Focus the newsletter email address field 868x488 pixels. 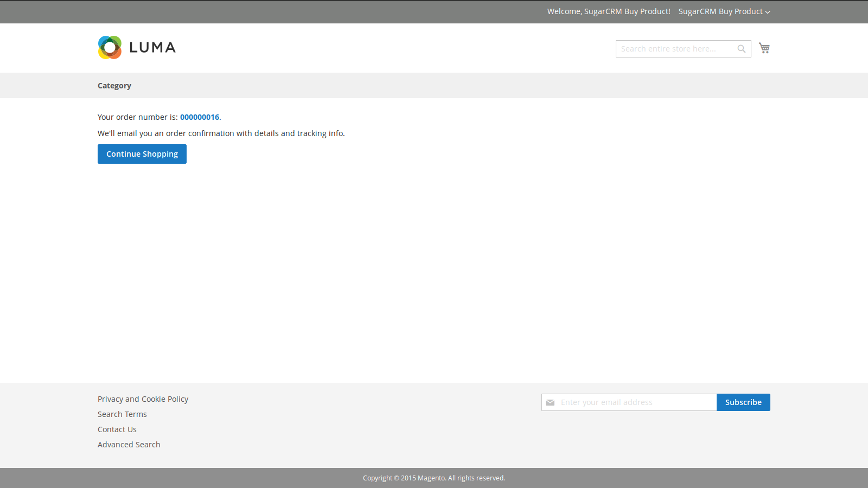click(x=629, y=402)
